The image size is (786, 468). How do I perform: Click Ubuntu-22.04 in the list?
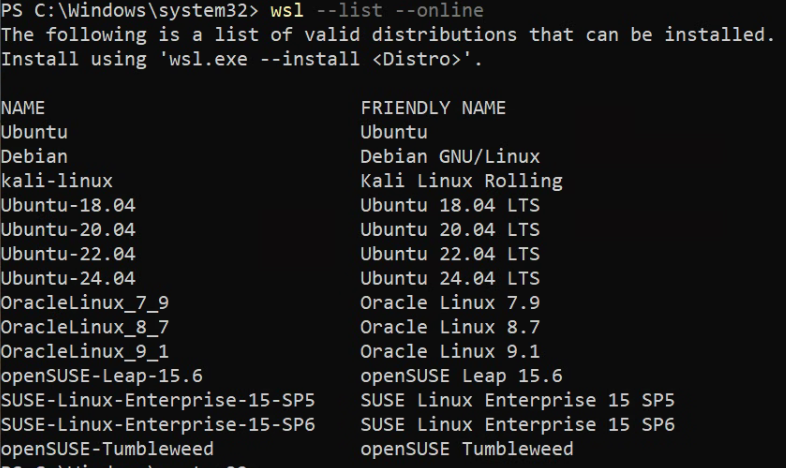click(x=68, y=254)
